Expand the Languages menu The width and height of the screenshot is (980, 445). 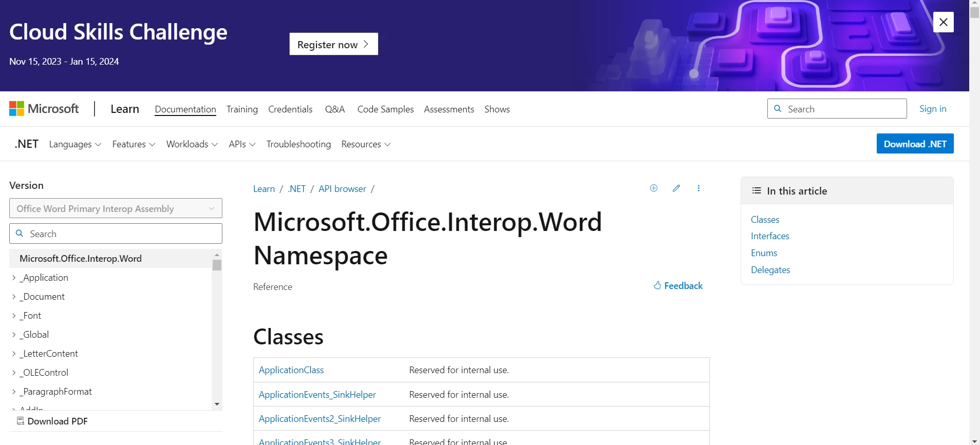pos(75,144)
